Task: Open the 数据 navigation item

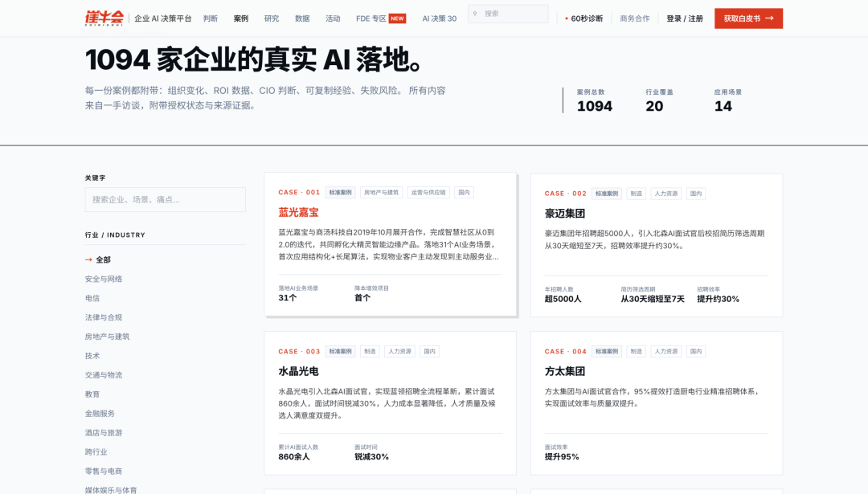Action: point(302,18)
